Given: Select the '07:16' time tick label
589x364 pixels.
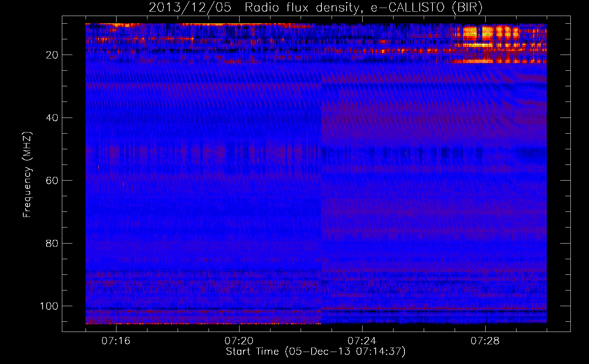Looking at the screenshot, I should 116,341.
